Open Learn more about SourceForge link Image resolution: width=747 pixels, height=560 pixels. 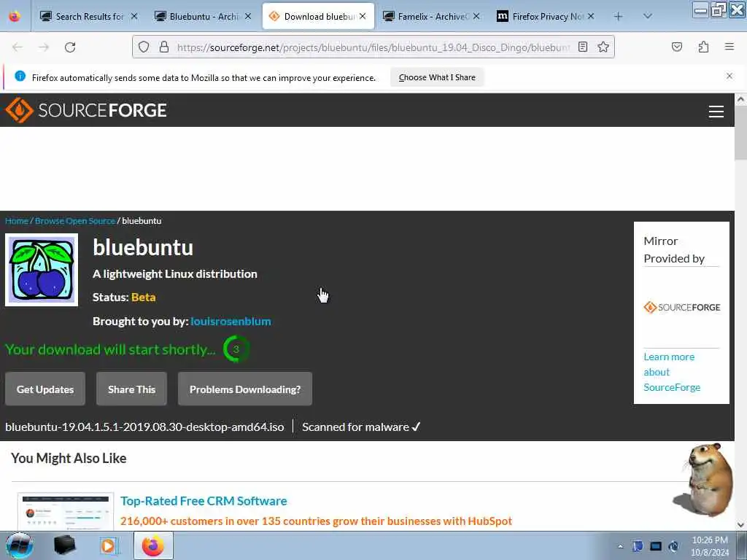click(x=672, y=372)
